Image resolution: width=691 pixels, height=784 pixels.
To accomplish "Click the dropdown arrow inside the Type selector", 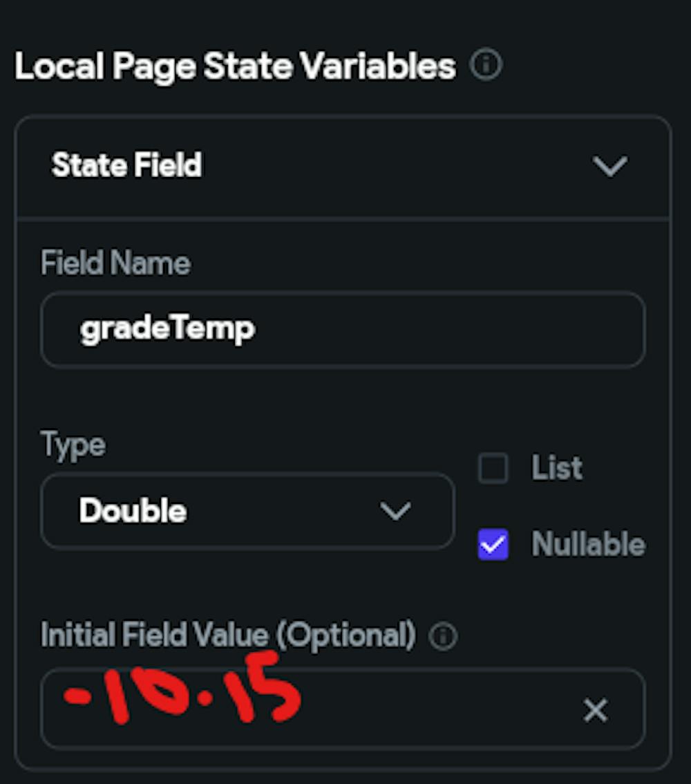I will 396,512.
